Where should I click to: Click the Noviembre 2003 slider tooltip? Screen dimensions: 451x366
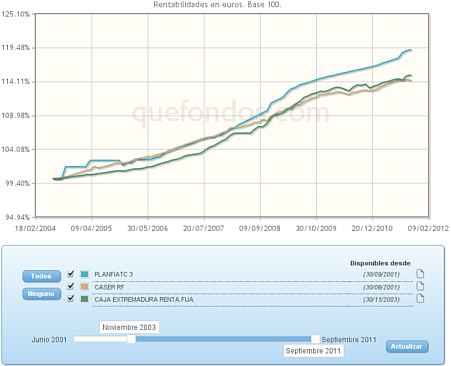129,327
